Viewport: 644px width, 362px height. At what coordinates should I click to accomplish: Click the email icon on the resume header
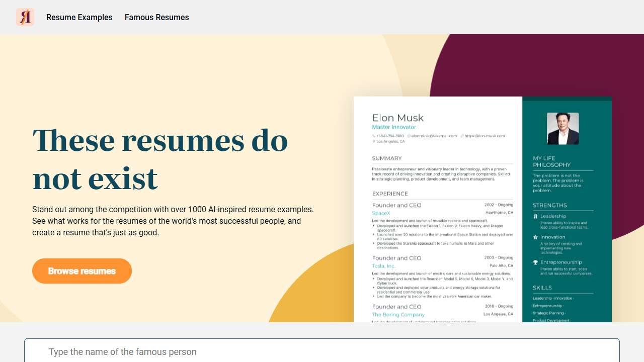tap(409, 135)
